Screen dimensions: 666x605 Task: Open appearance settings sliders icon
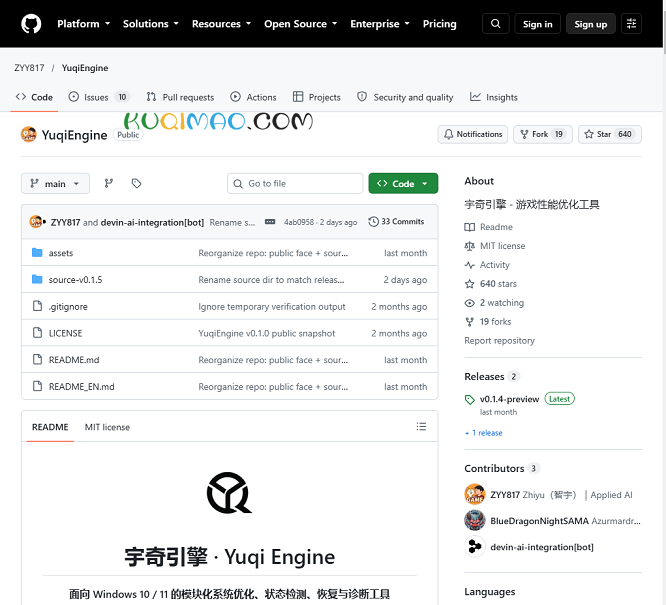coord(631,24)
